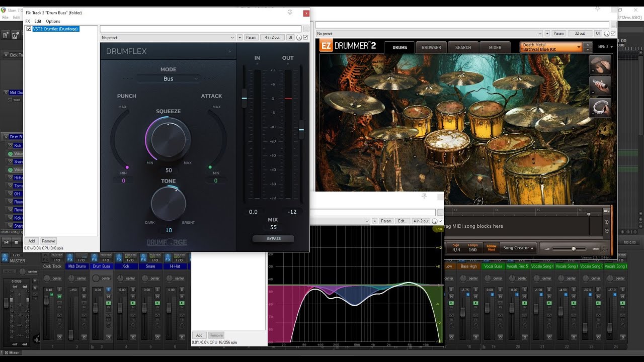Toggle MONO on the MASTER strip
The width and height of the screenshot is (644, 362).
(10, 271)
